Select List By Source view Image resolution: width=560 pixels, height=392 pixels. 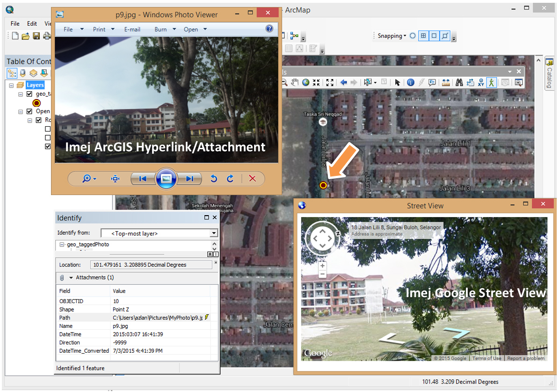click(x=23, y=73)
